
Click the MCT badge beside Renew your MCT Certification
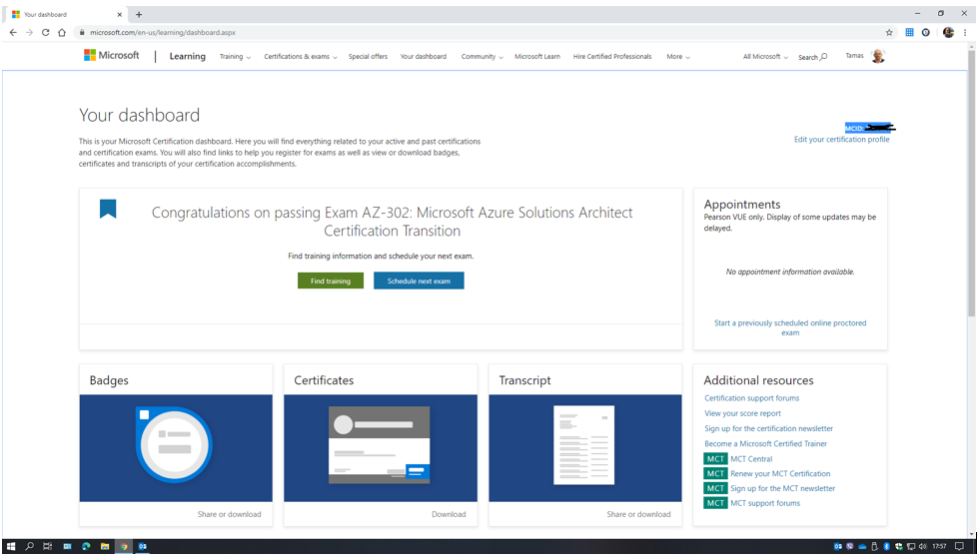point(715,474)
